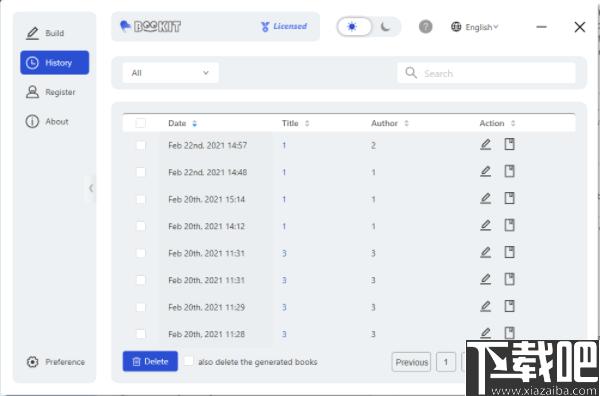Open the book icon for Feb 22nd 14:48
The image size is (601, 396).
click(x=509, y=171)
